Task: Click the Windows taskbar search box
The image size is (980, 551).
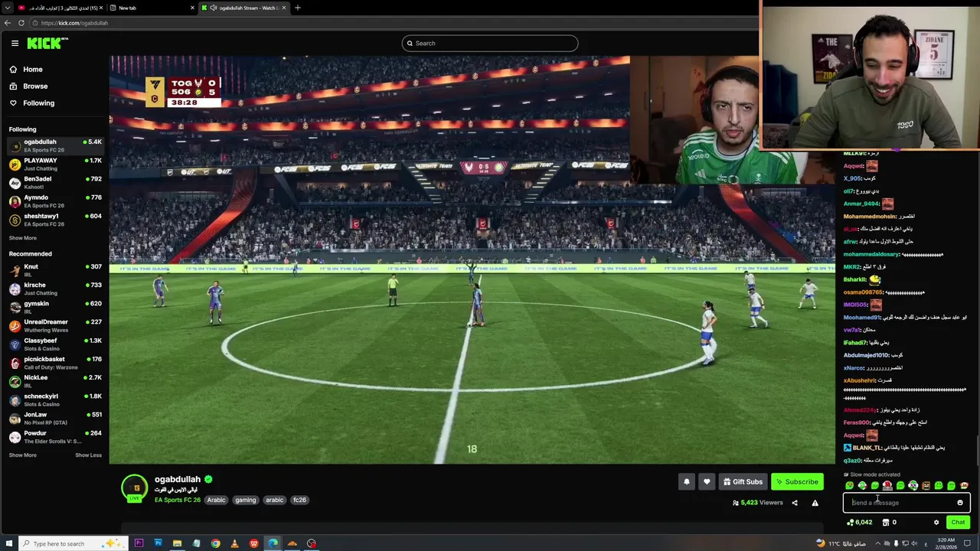Action: 73,543
